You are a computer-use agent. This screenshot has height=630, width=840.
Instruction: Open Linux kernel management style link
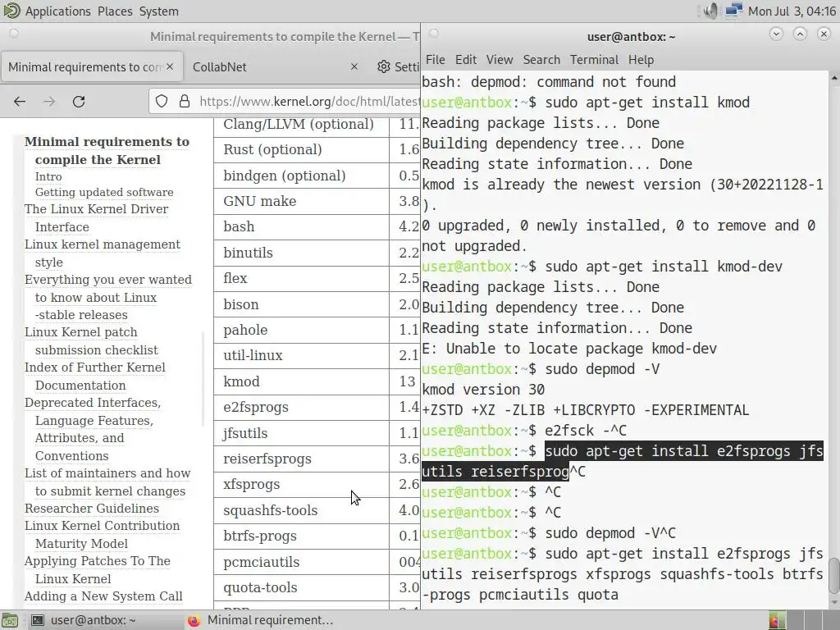pyautogui.click(x=103, y=253)
